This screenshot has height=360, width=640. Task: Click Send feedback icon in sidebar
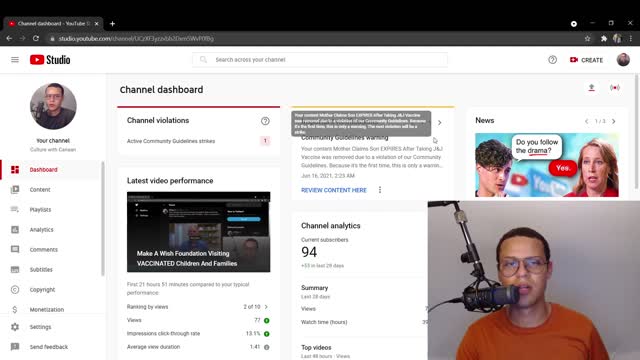point(15,347)
